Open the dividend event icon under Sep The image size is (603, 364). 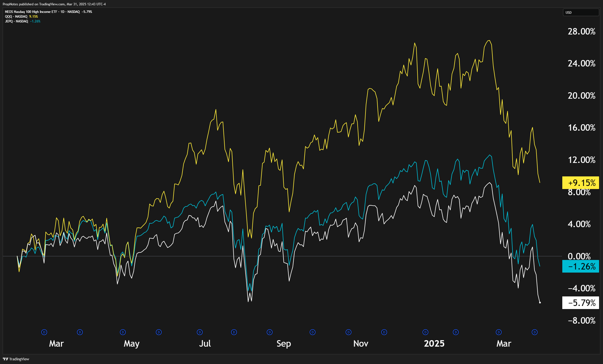[x=269, y=332]
